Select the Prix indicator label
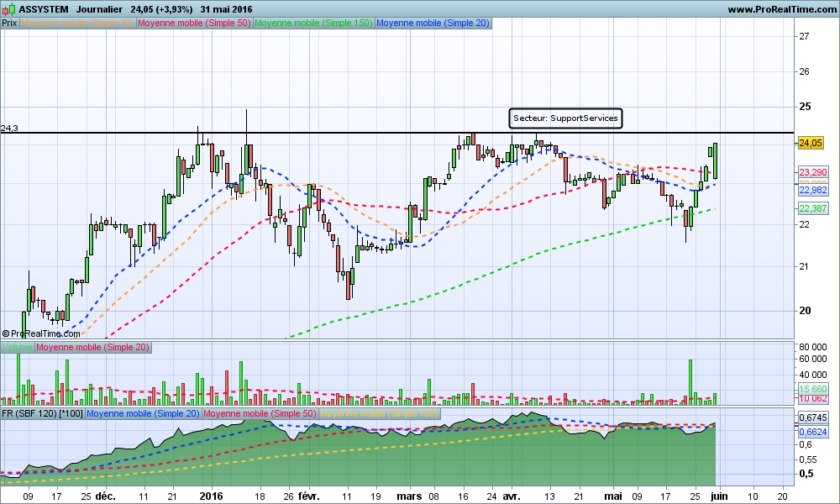The width and height of the screenshot is (840, 504). click(9, 23)
